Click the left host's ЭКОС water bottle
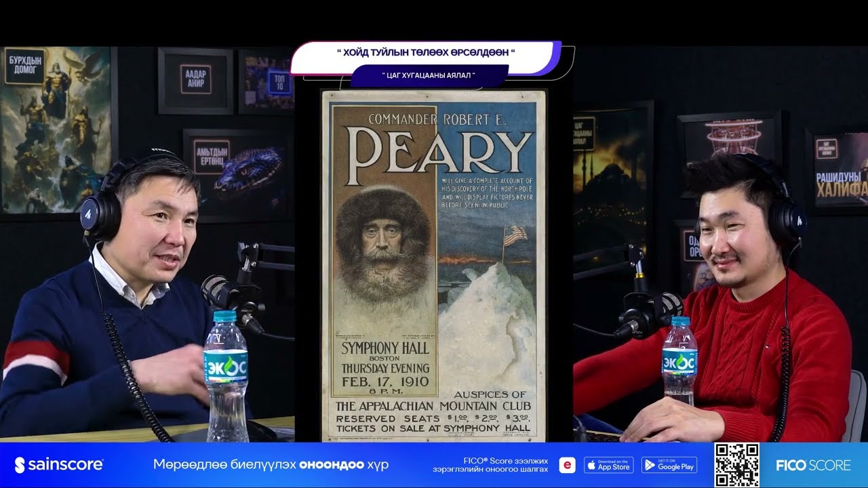868x488 pixels. 226,376
